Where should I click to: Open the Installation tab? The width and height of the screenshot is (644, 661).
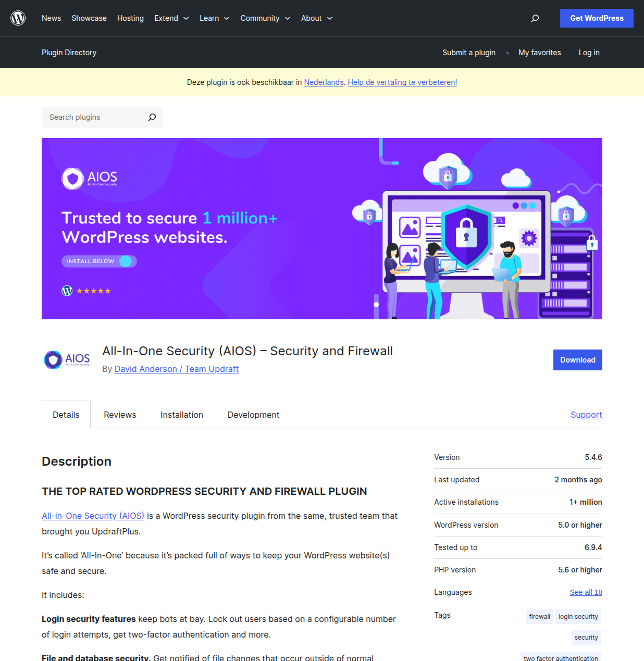click(x=181, y=414)
